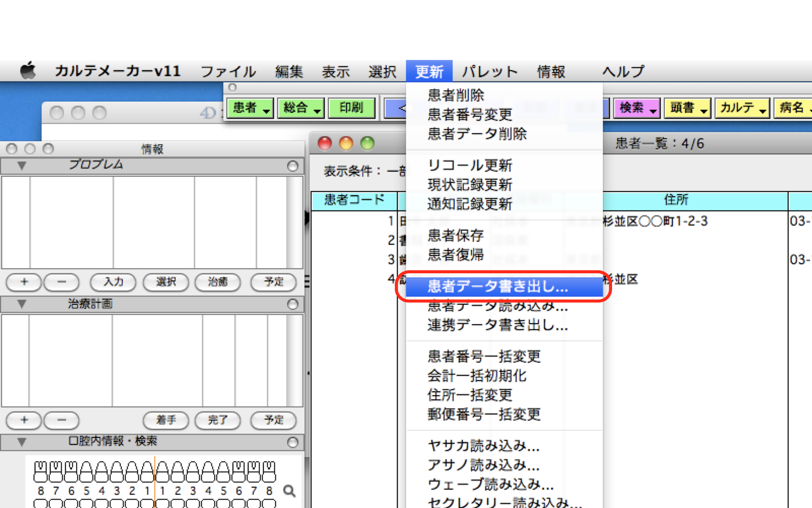Select 患者データ書き出し... menu item
Viewport: 812px width, 508px height.
(x=497, y=287)
